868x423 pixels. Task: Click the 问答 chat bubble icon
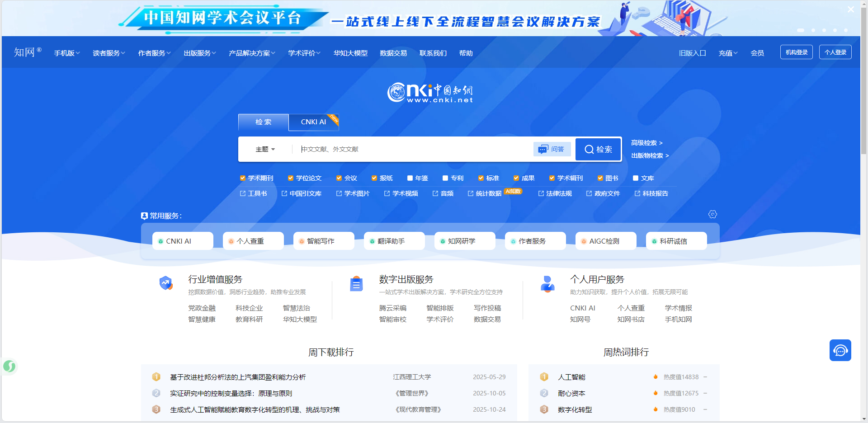coord(543,149)
